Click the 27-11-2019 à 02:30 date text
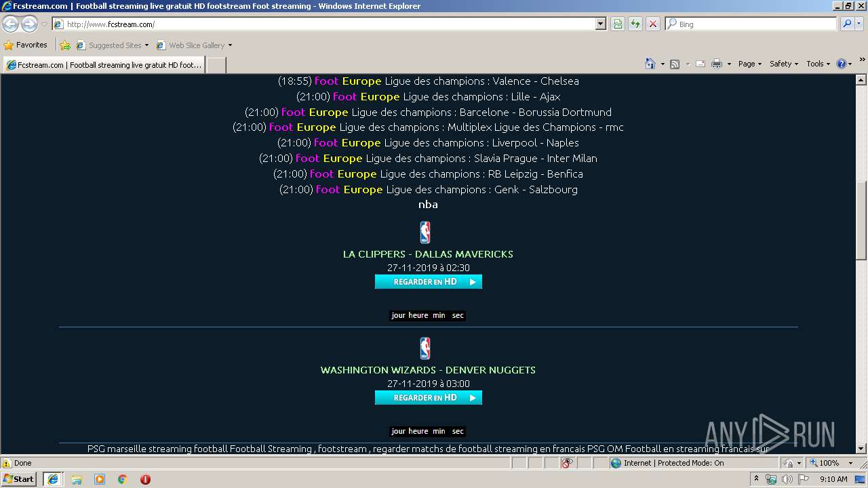This screenshot has height=488, width=868. point(428,268)
